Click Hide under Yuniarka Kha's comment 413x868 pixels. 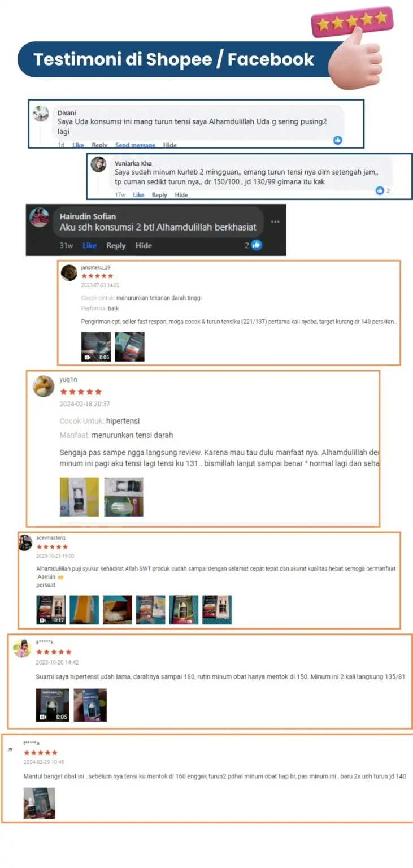pos(181,195)
